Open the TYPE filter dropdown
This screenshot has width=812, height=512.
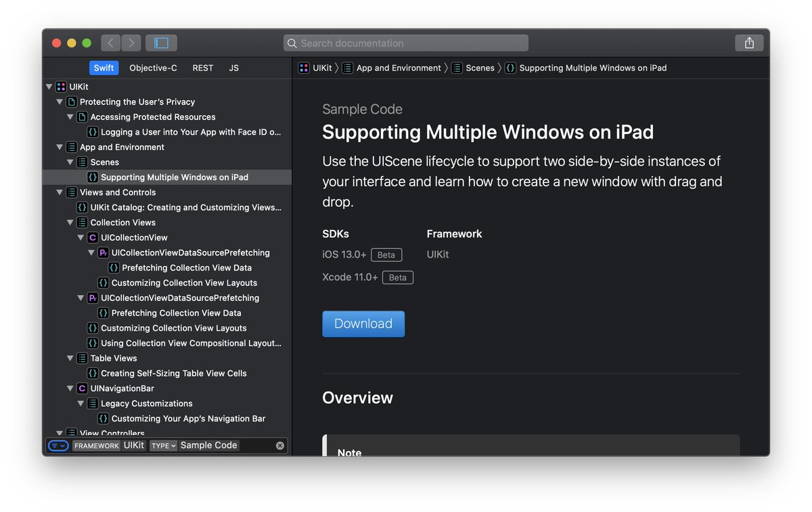point(163,445)
